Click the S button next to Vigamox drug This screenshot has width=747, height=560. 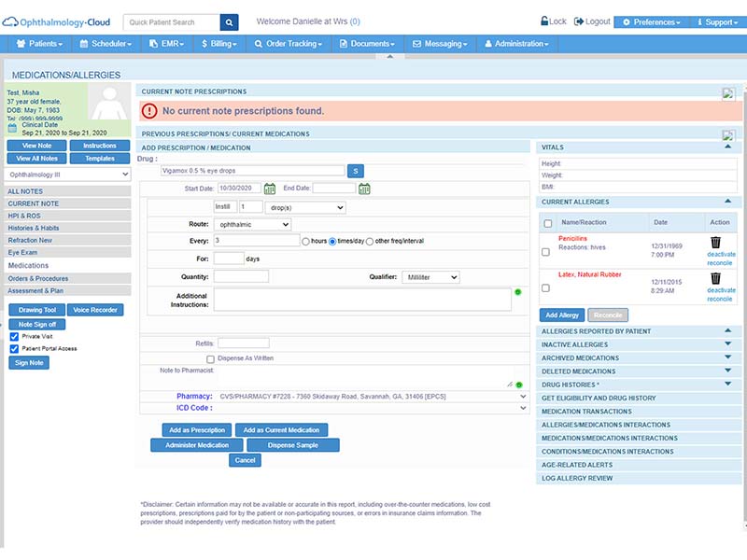(356, 173)
